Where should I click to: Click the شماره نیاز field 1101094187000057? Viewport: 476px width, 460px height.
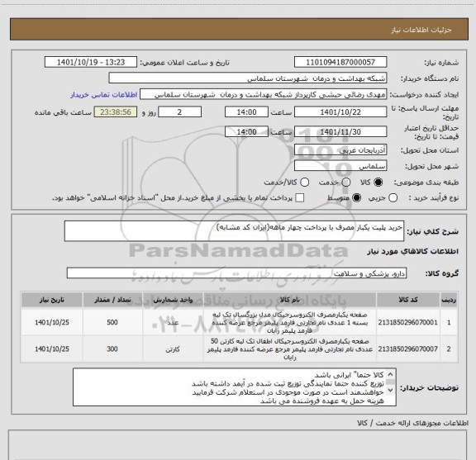coord(340,62)
